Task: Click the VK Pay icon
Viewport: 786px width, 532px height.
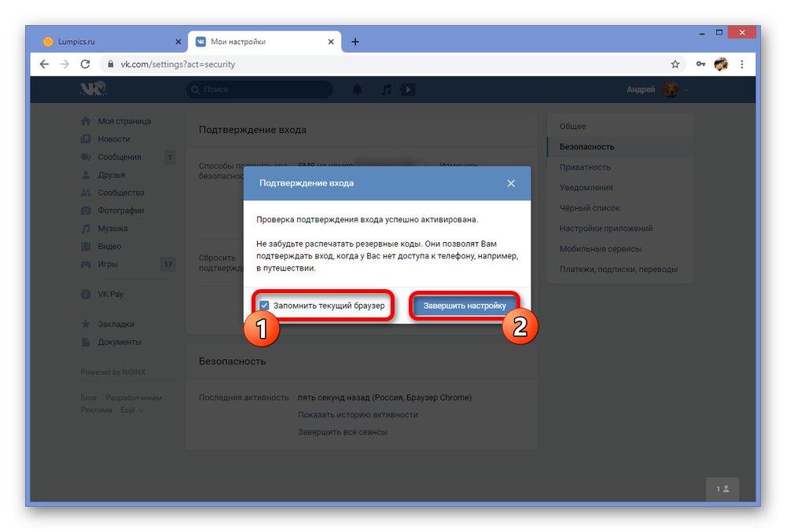Action: 86,295
